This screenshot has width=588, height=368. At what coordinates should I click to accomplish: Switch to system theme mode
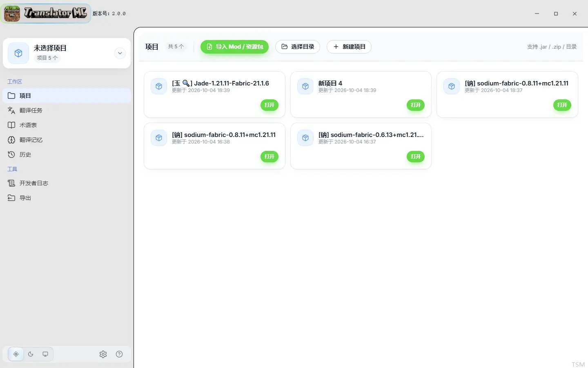coord(45,354)
